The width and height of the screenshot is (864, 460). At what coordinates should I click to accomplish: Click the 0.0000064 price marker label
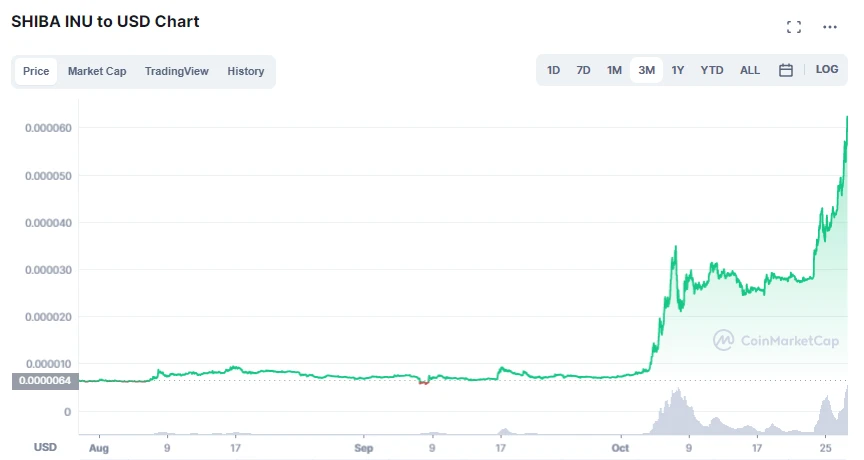[45, 381]
